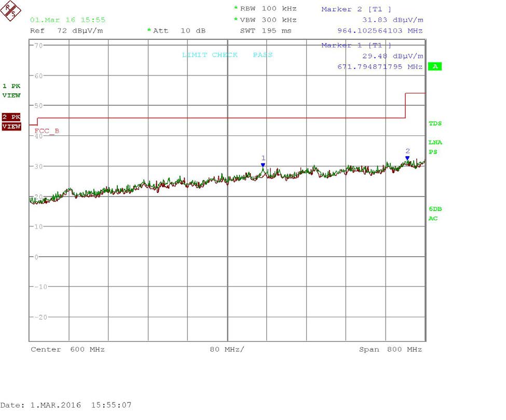The height and width of the screenshot is (420, 506).
Task: Click the RBW 100 kHz setting
Action: coord(265,8)
